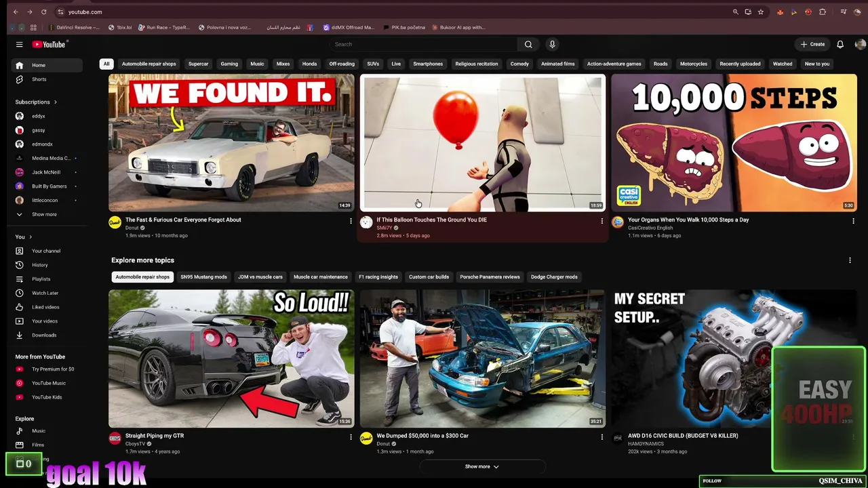The image size is (868, 488).
Task: Click the browser address bar
Action: pyautogui.click(x=393, y=12)
